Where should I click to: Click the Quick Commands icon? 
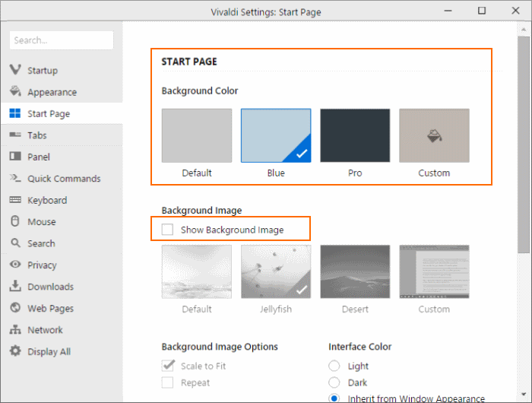(x=14, y=179)
